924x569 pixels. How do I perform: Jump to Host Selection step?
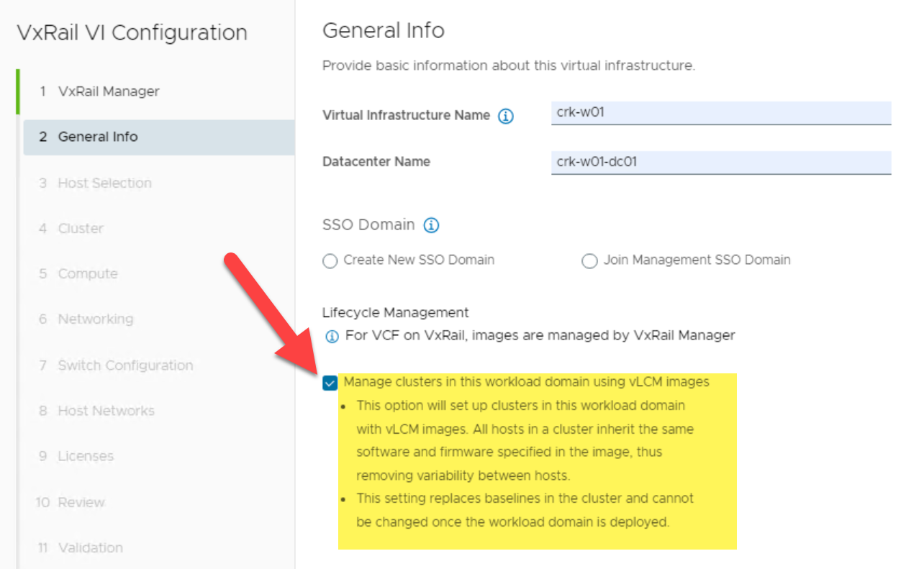coord(104,183)
